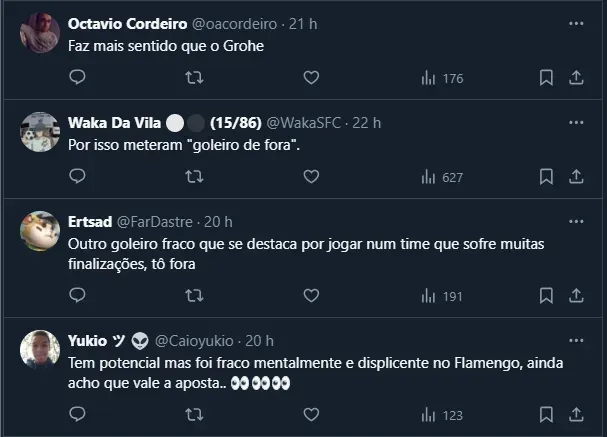
Task: Reply to Octavio Cordeiro's tweet
Action: pyautogui.click(x=77, y=77)
